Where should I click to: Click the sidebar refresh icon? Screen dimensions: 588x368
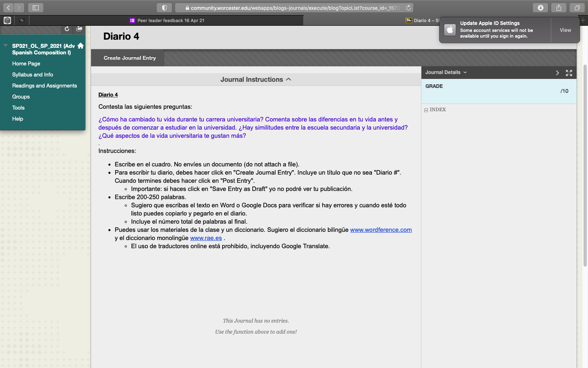click(67, 29)
